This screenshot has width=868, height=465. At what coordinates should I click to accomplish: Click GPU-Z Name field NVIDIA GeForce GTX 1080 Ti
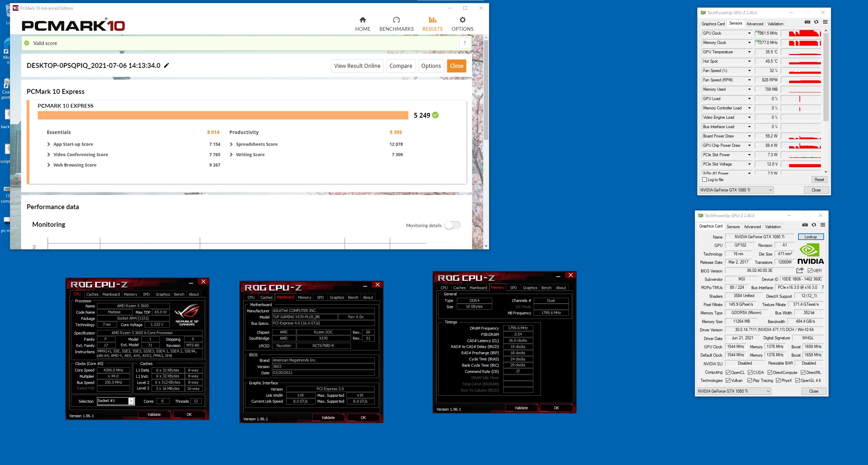(x=759, y=237)
